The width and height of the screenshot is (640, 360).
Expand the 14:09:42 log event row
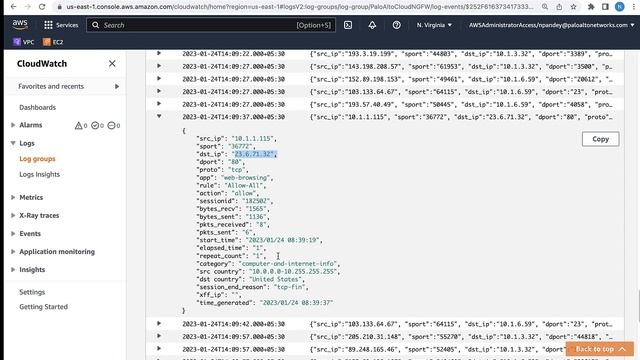[x=159, y=323]
